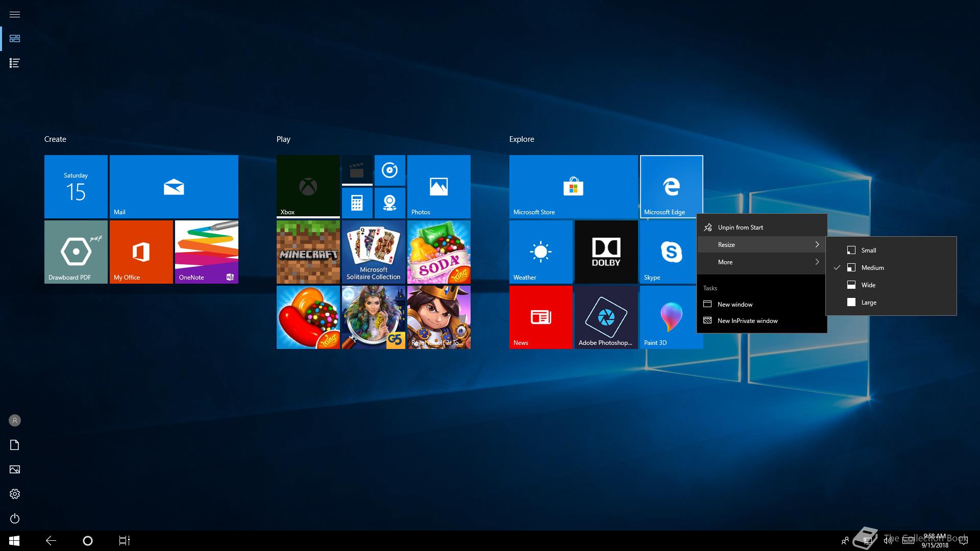Switch to pinned tiles view
Image resolution: width=980 pixels, height=551 pixels.
point(15,39)
